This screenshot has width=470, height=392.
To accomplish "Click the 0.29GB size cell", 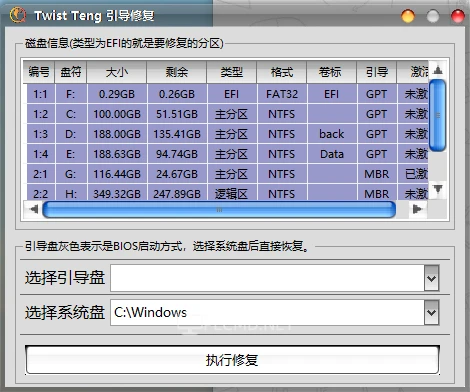I will (117, 94).
